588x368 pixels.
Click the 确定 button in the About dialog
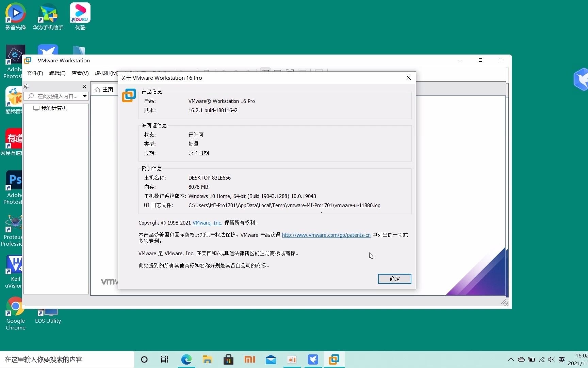(394, 279)
